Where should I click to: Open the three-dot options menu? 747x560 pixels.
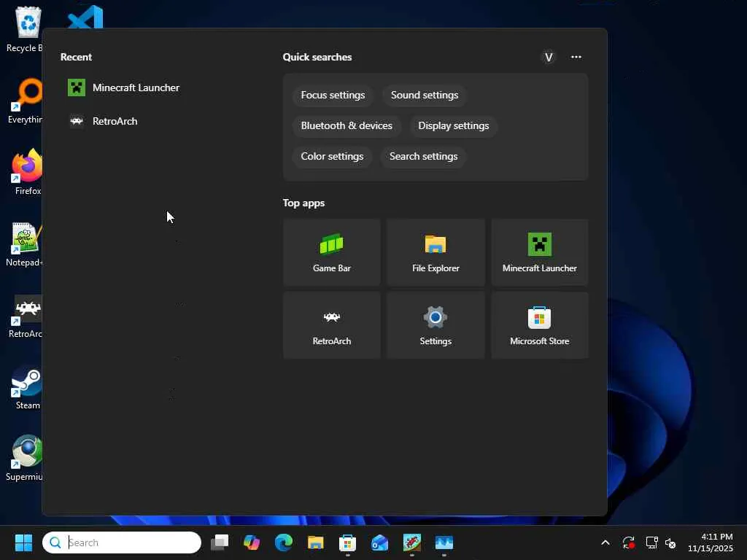[x=576, y=57]
